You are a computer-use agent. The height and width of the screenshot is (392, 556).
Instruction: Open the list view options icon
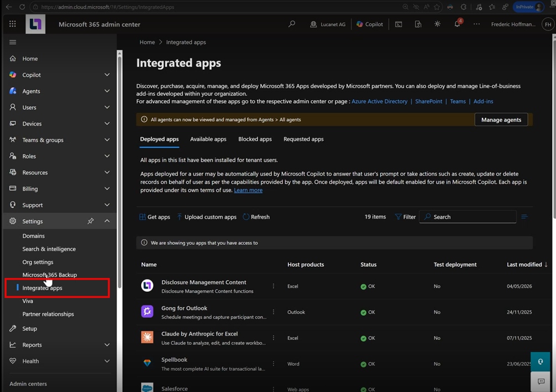[x=524, y=217]
